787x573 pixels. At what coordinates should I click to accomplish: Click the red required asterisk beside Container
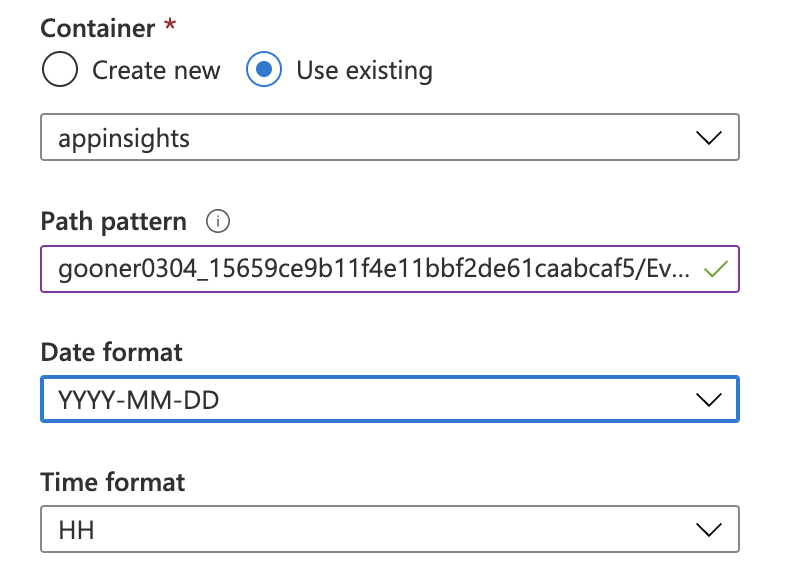(x=169, y=25)
